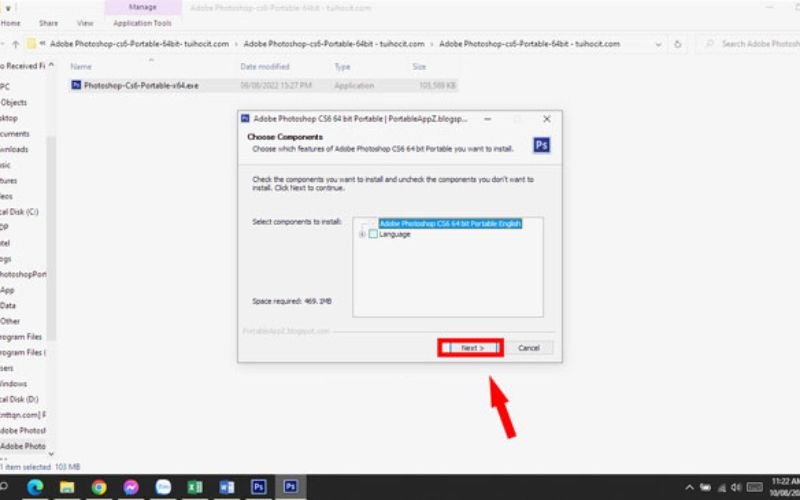The height and width of the screenshot is (500, 800).
Task: Click the cloud icon in system tray
Action: pos(706,488)
